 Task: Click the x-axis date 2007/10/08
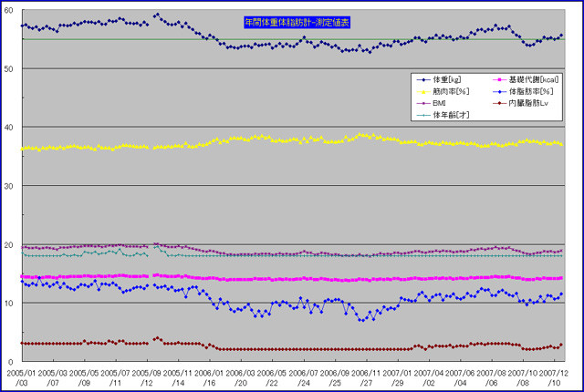coord(523,377)
